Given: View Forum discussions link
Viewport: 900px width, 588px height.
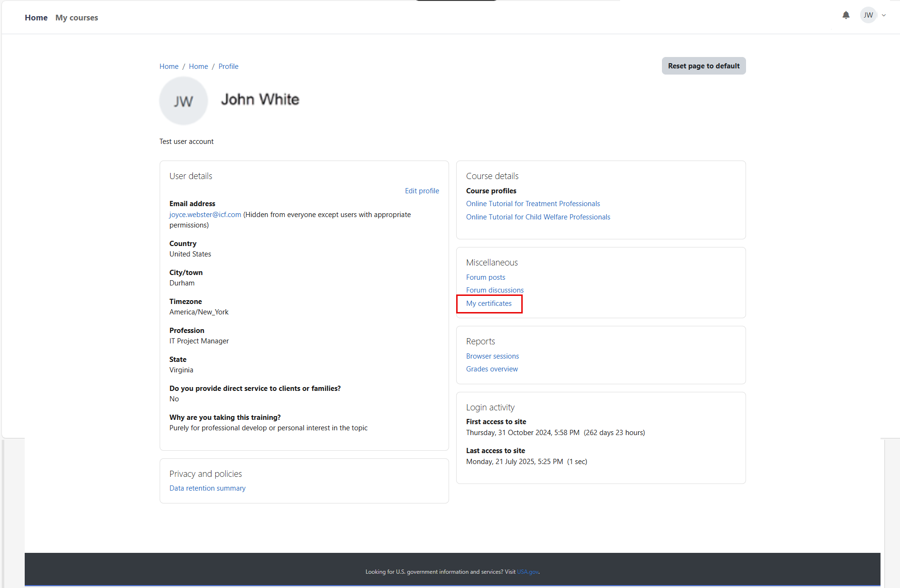Looking at the screenshot, I should tap(495, 290).
